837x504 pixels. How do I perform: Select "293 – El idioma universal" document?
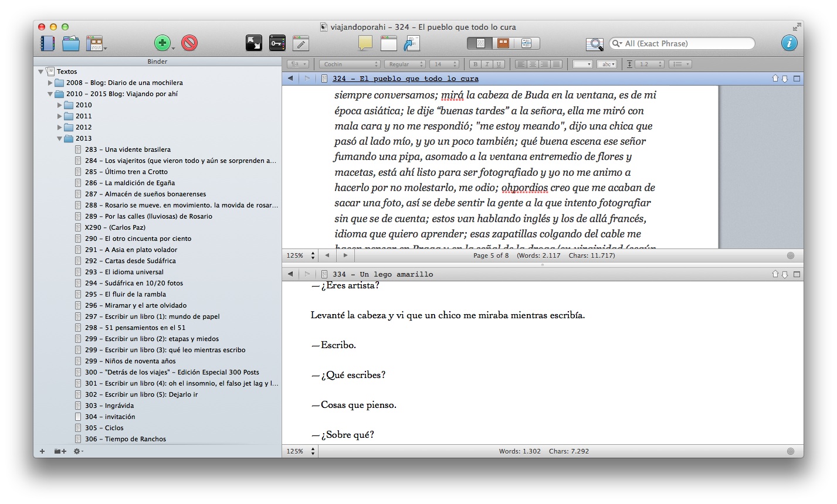[134, 272]
